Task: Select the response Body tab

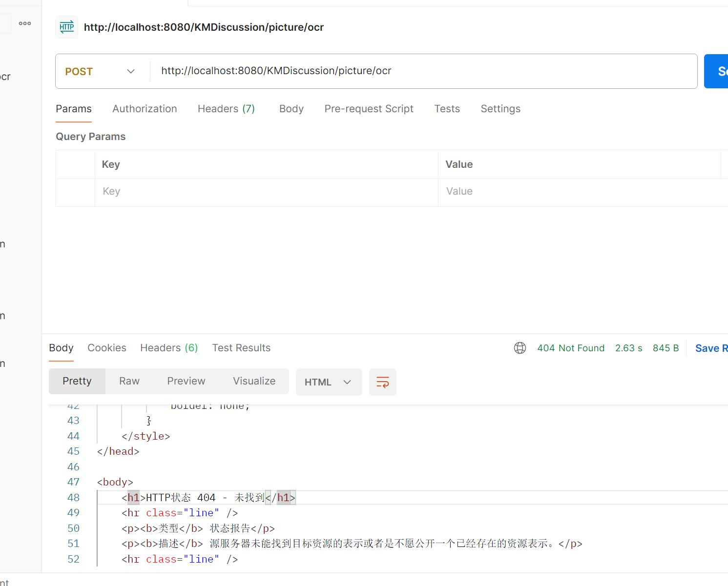Action: click(x=61, y=348)
